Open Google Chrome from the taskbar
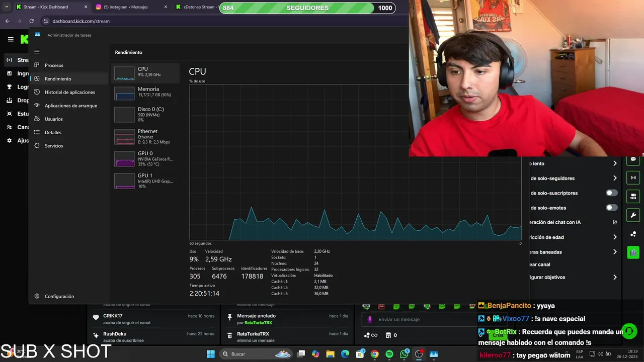This screenshot has width=644, height=362. click(x=375, y=354)
